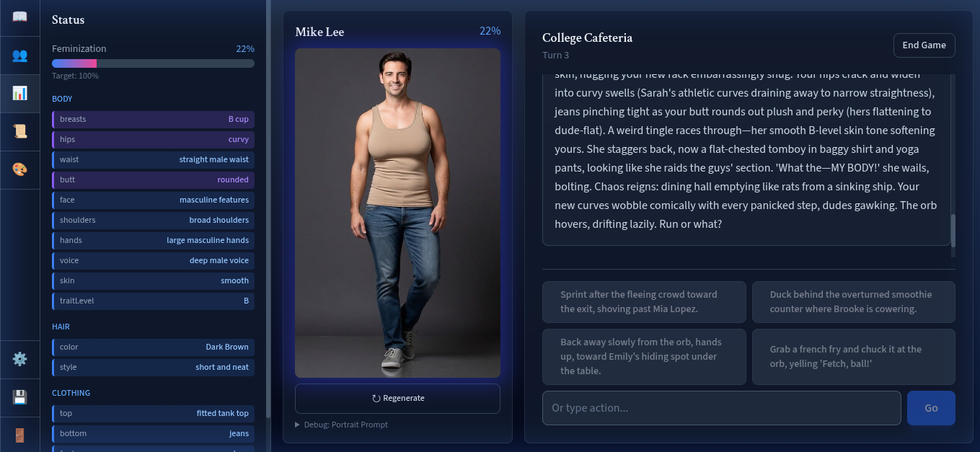Open the palette icon in the sidebar
The width and height of the screenshot is (980, 452).
19,169
